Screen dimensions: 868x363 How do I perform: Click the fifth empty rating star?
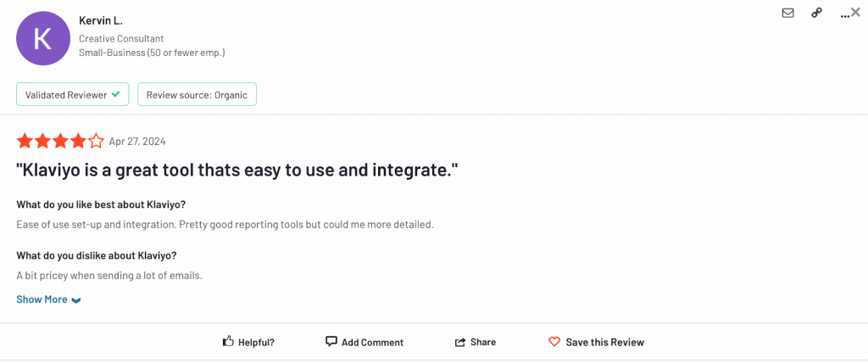click(97, 141)
